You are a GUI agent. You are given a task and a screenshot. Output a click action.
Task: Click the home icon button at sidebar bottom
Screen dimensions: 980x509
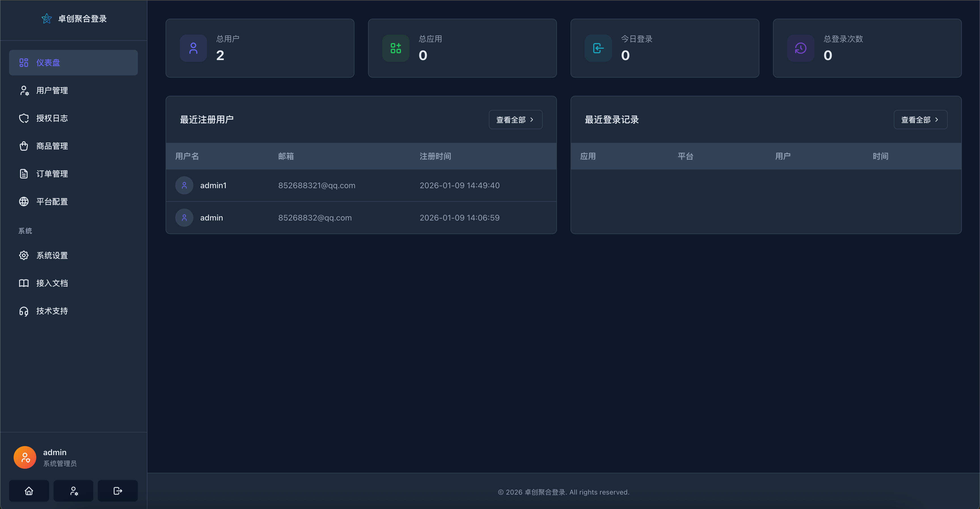tap(29, 491)
